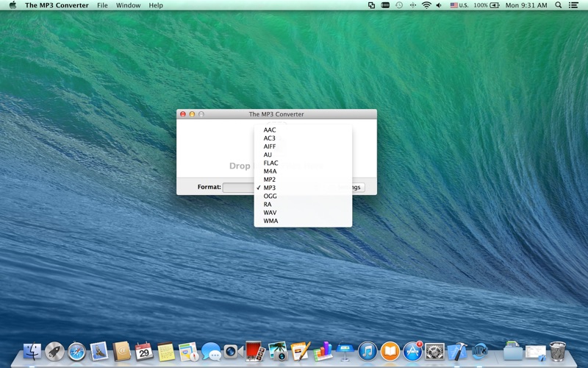The height and width of the screenshot is (368, 588).
Task: Select FLAC in the format dropdown
Action: click(x=271, y=163)
